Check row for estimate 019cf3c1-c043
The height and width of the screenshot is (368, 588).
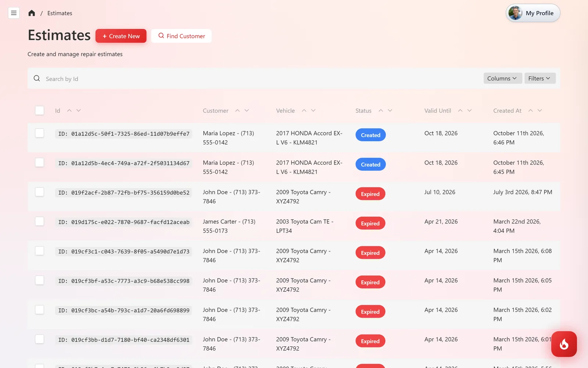[x=39, y=251]
